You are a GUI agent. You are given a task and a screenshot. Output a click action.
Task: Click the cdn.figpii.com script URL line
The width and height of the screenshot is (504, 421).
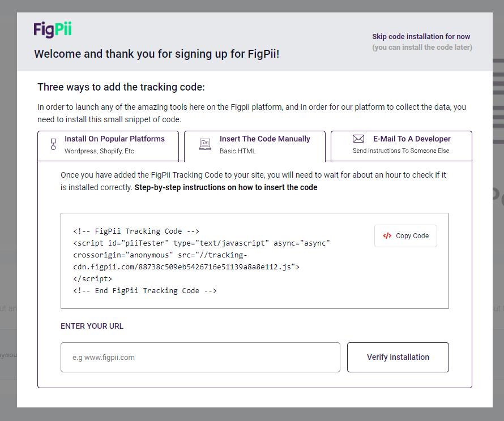(186, 267)
